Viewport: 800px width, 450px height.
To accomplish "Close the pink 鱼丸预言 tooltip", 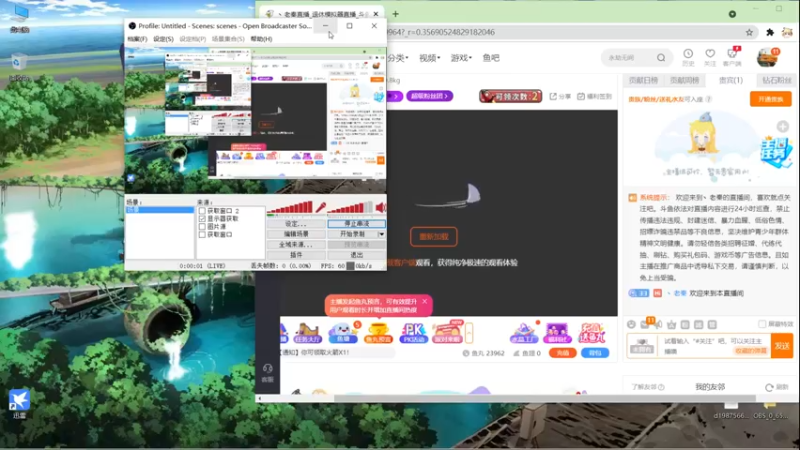I will pos(424,302).
